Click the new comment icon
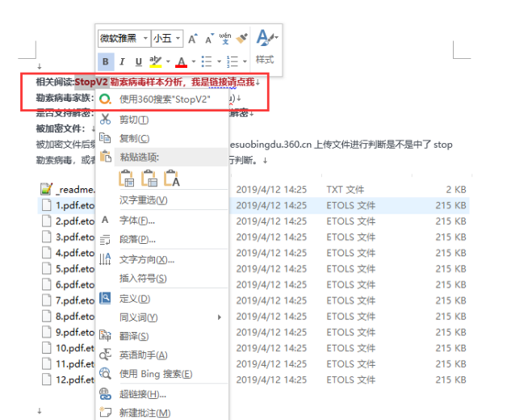 pyautogui.click(x=105, y=412)
